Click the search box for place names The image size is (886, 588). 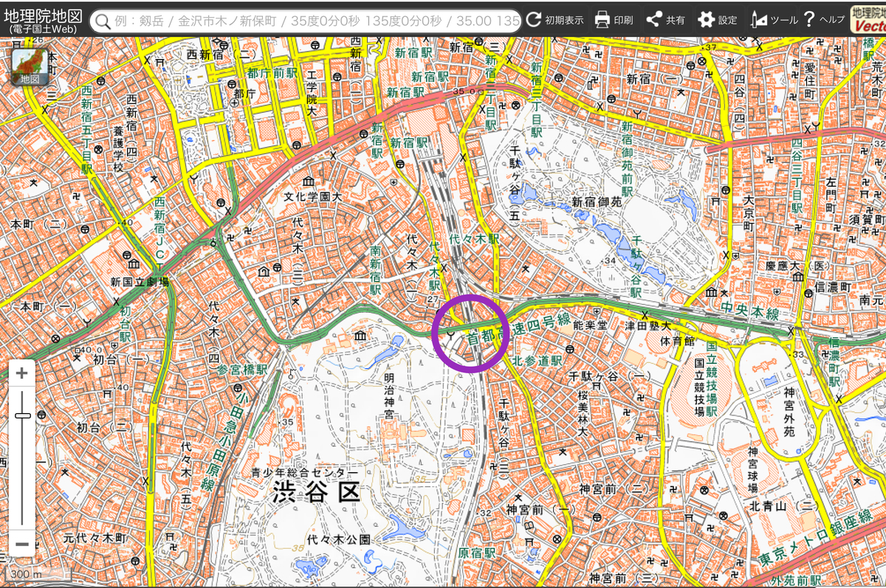(x=306, y=21)
